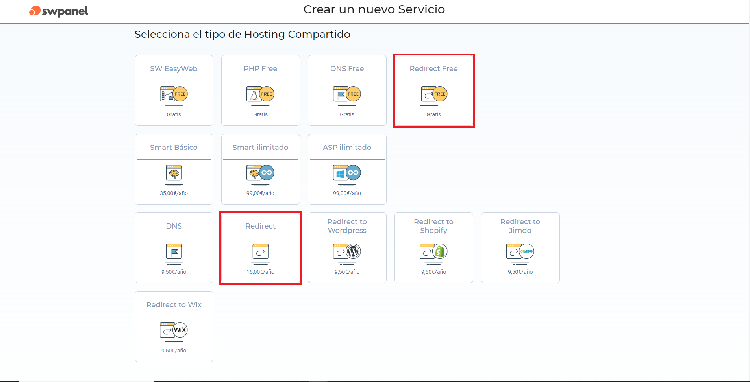Click the "DNS Free" card title
Image resolution: width=750 pixels, height=382 pixels.
[347, 68]
